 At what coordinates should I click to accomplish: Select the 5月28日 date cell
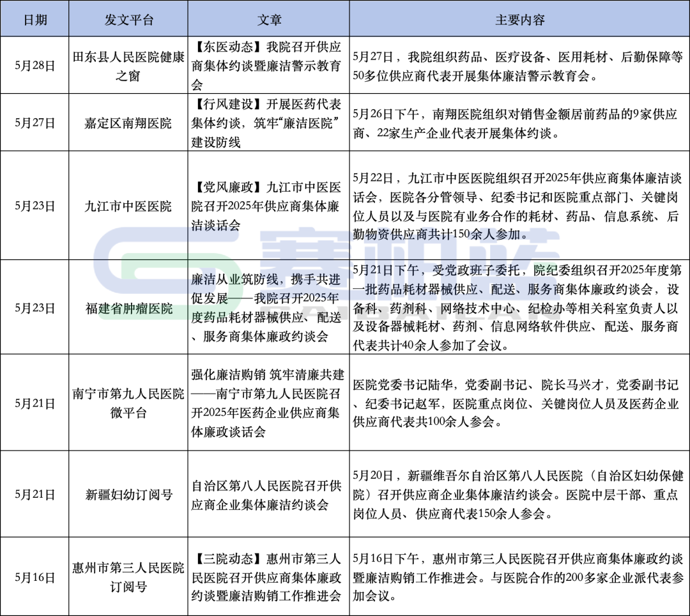click(35, 65)
